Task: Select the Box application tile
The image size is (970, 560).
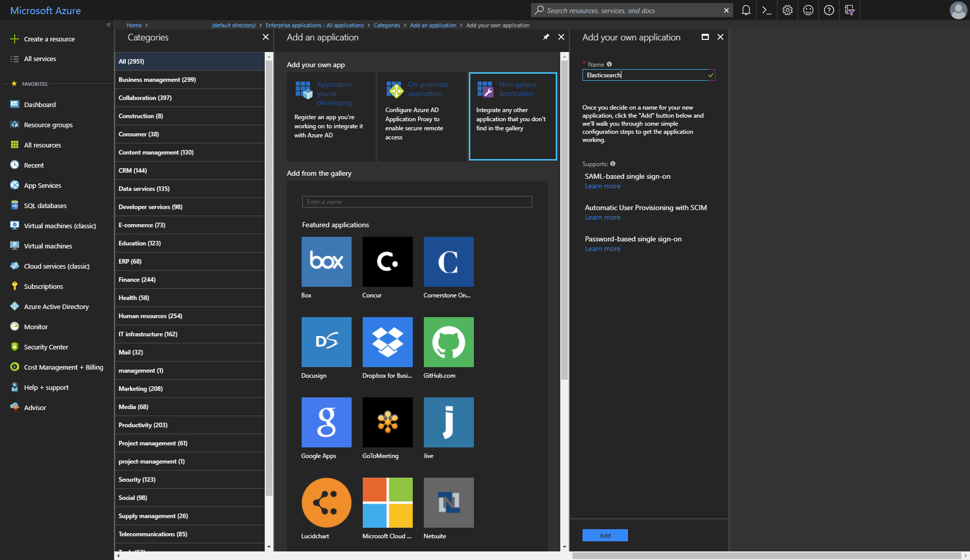Action: click(326, 262)
